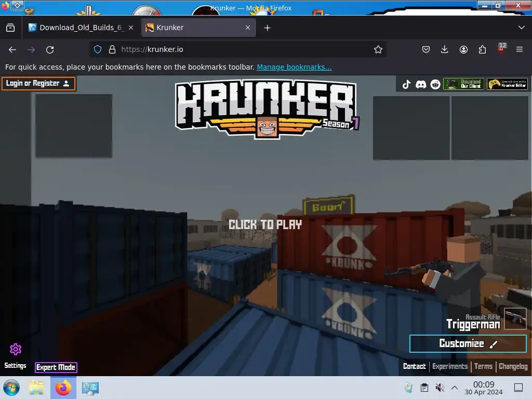Viewport: 532px width, 399px height.
Task: Unmute via the muted volume tray icon
Action: 440,388
